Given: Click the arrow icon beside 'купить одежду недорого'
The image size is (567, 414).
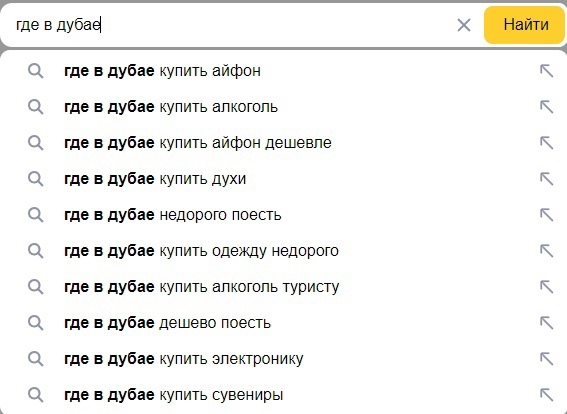Looking at the screenshot, I should (x=546, y=251).
